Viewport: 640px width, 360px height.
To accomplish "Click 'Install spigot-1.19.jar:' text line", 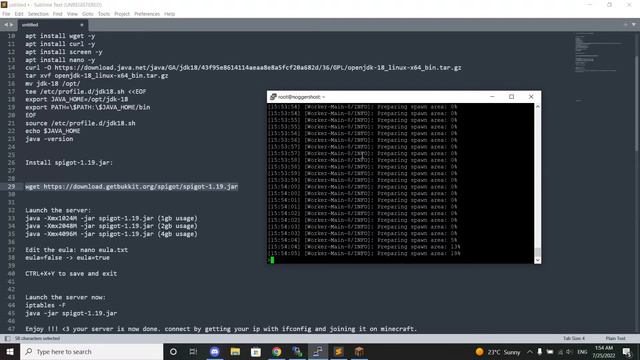I will tap(69, 163).
